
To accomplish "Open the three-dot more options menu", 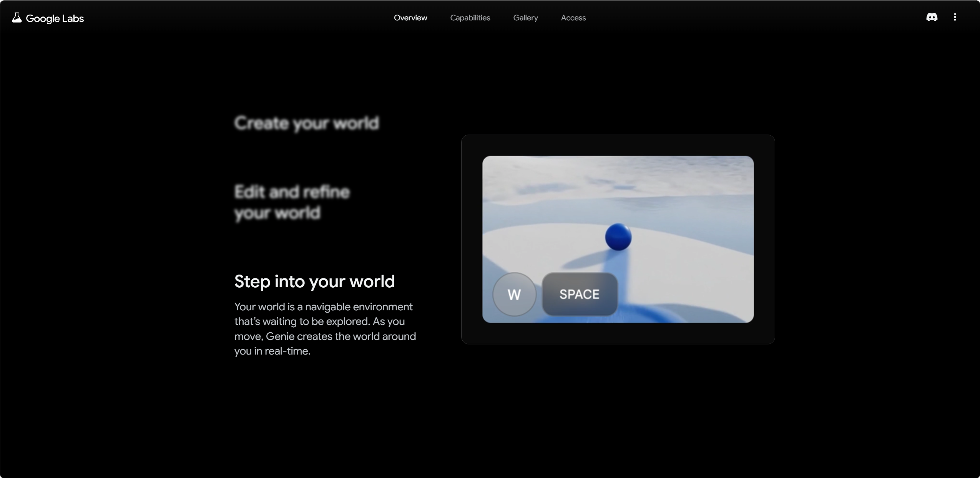I will 955,17.
